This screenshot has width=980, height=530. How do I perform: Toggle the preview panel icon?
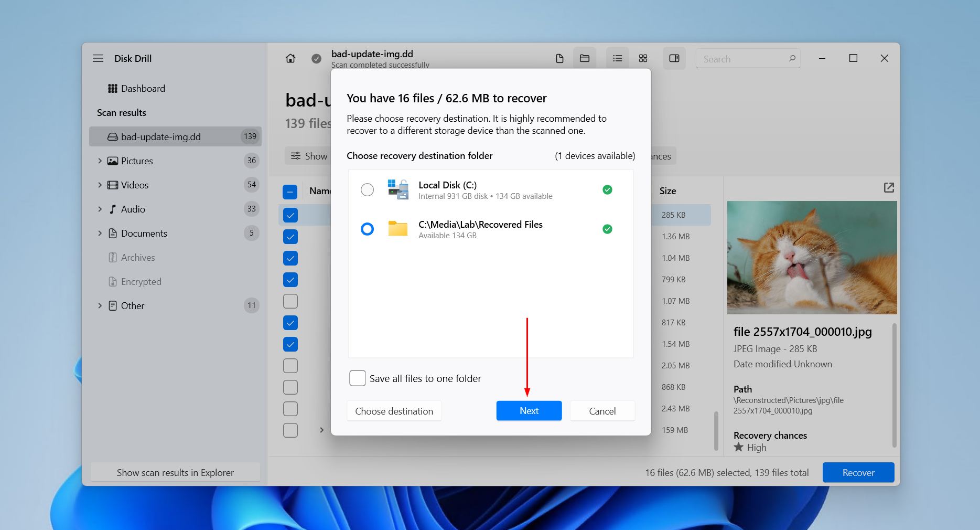click(x=674, y=58)
